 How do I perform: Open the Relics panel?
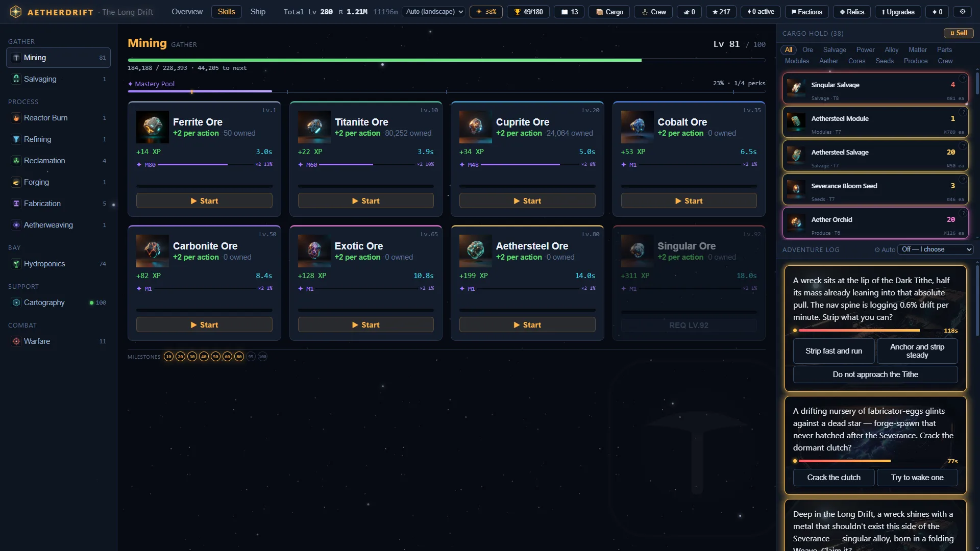(851, 12)
